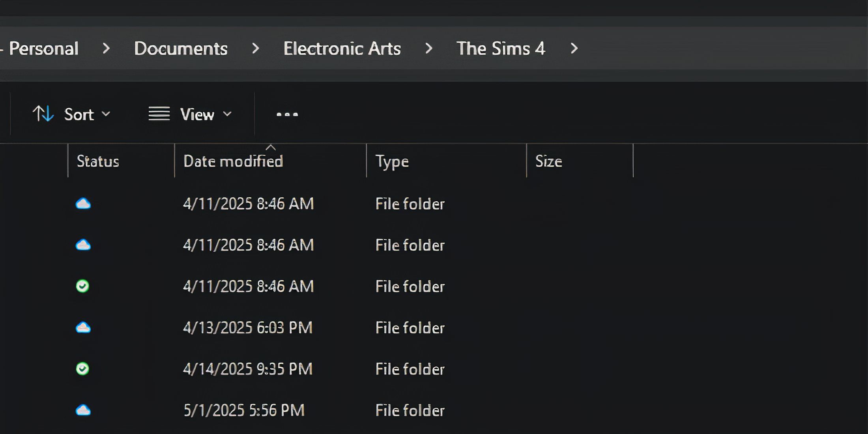868x434 pixels.
Task: Go to Electronic Arts breadcrumb folder
Action: [x=342, y=49]
